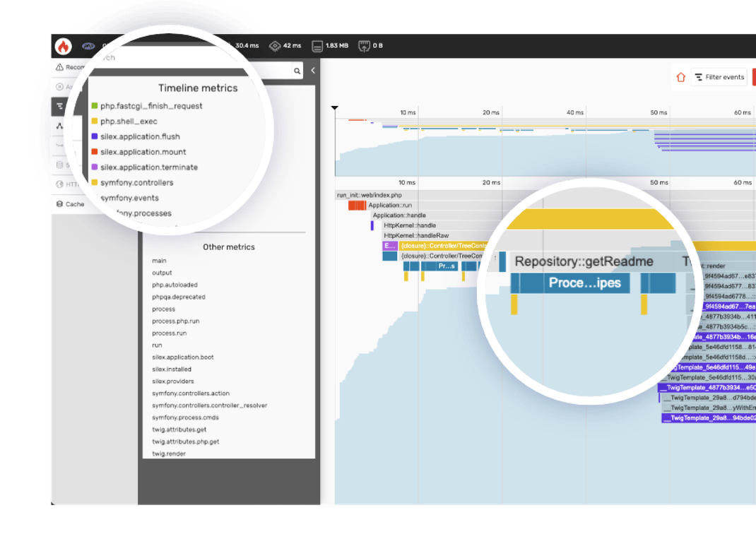
Task: Reset the timeline with the home icon
Action: point(681,77)
